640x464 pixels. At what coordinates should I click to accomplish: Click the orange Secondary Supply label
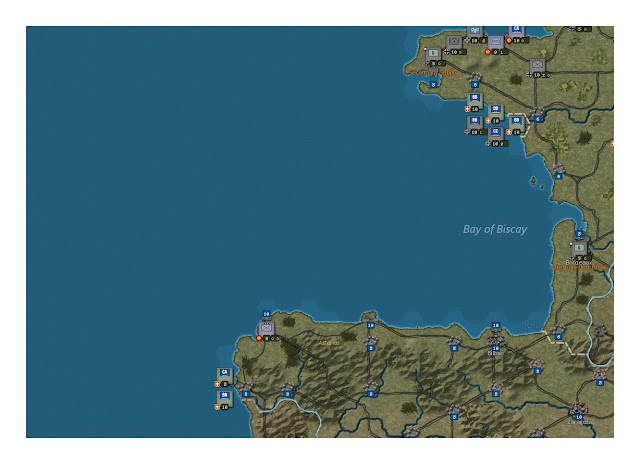click(x=433, y=73)
